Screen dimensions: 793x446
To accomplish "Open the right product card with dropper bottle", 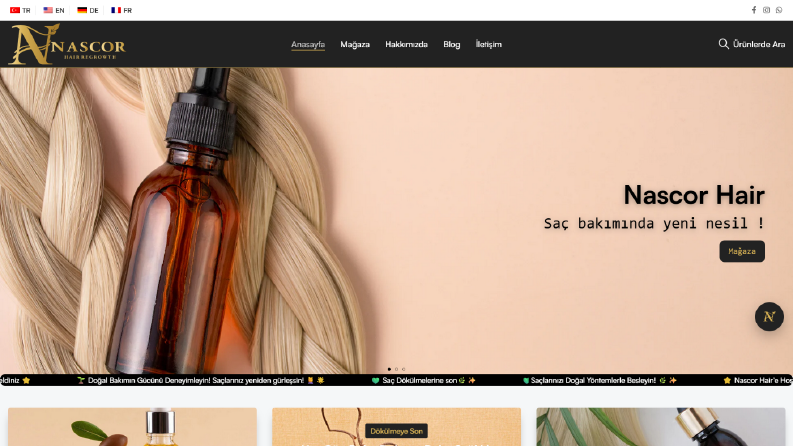I will [660, 427].
